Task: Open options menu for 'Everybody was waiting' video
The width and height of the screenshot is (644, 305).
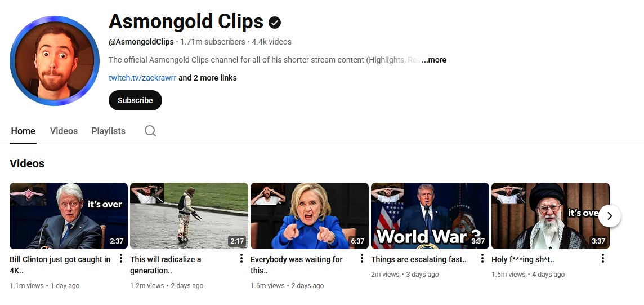Action: point(361,259)
